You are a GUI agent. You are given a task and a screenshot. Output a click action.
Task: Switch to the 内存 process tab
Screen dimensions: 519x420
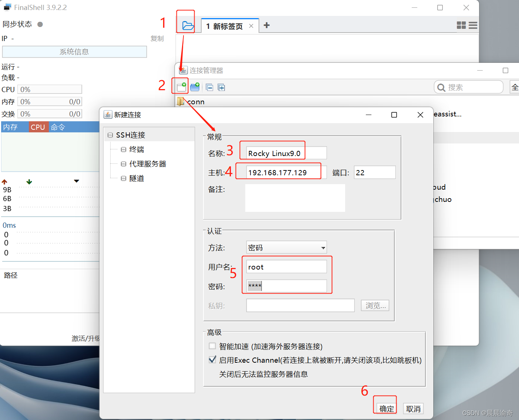tap(14, 127)
